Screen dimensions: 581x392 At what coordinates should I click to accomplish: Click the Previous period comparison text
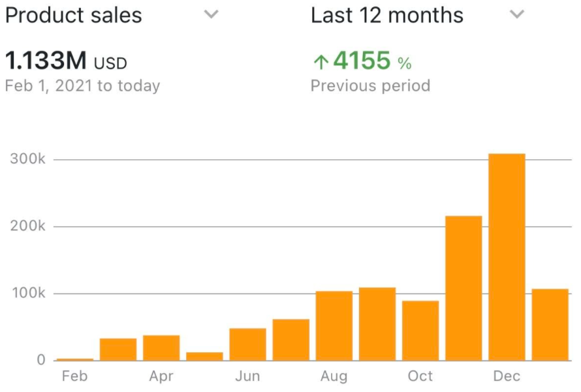pos(370,85)
